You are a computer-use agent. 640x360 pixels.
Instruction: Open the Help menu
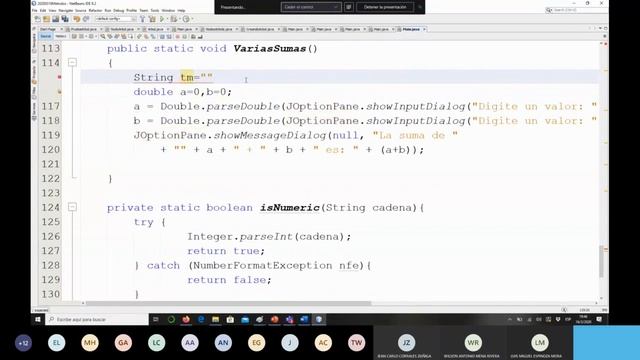[181, 11]
